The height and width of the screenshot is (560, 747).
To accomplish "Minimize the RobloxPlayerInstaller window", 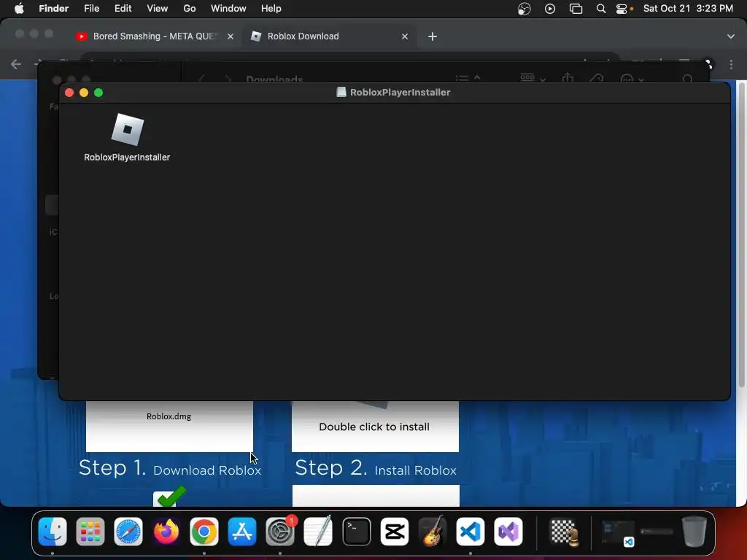I will (x=84, y=93).
